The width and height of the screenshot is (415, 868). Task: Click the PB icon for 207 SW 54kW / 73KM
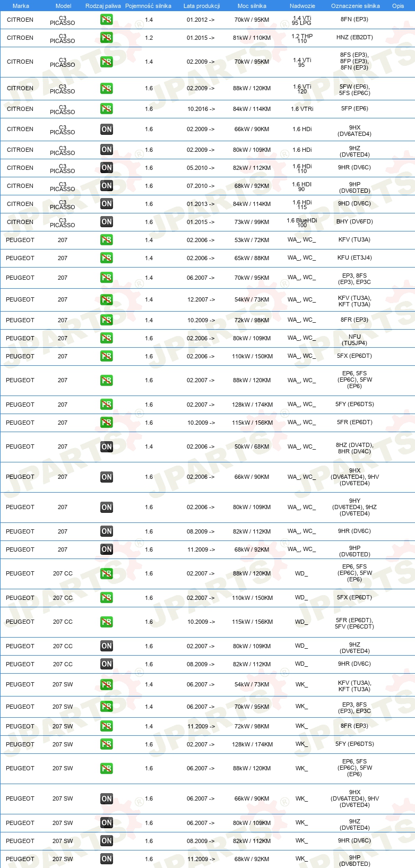pos(106,684)
